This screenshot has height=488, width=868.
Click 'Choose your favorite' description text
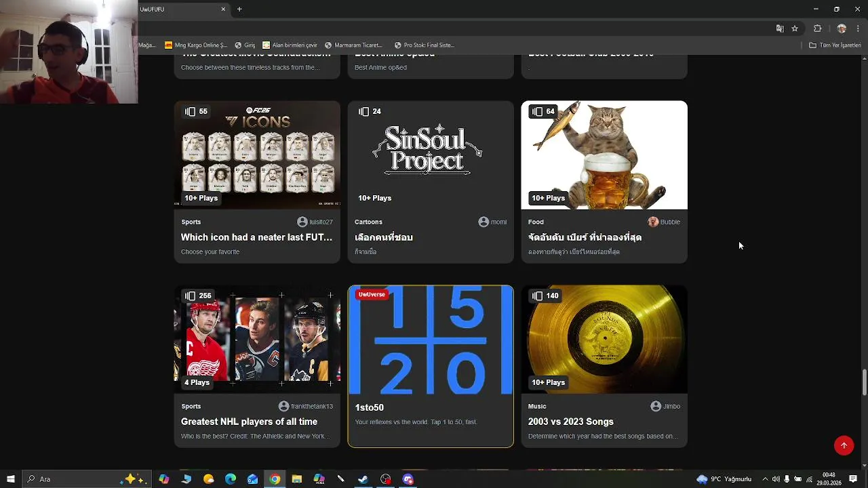coord(210,251)
